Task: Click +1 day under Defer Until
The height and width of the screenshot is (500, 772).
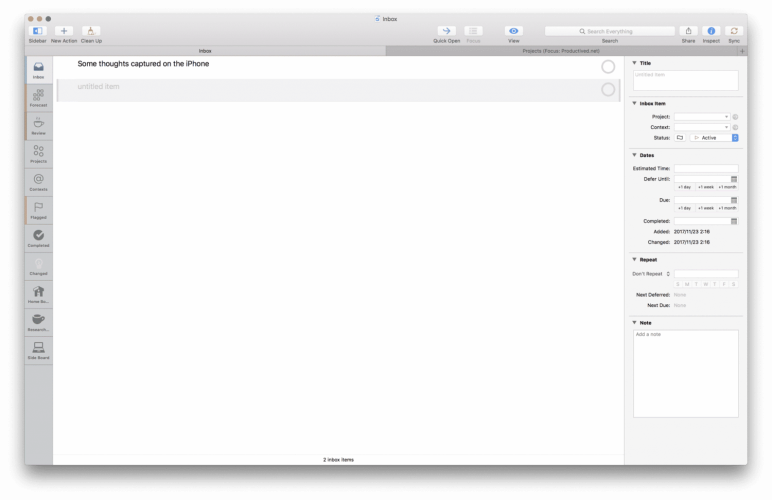Action: [684, 187]
